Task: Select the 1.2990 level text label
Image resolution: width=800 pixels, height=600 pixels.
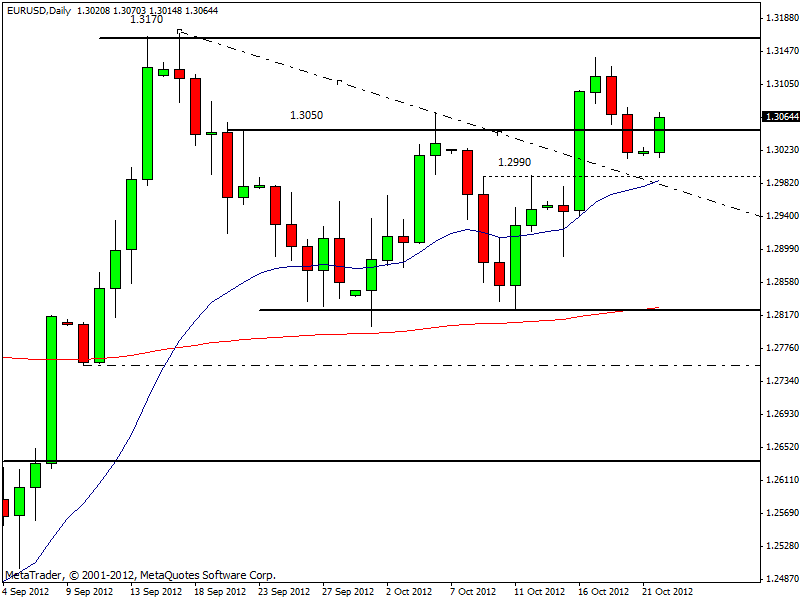Action: point(514,161)
